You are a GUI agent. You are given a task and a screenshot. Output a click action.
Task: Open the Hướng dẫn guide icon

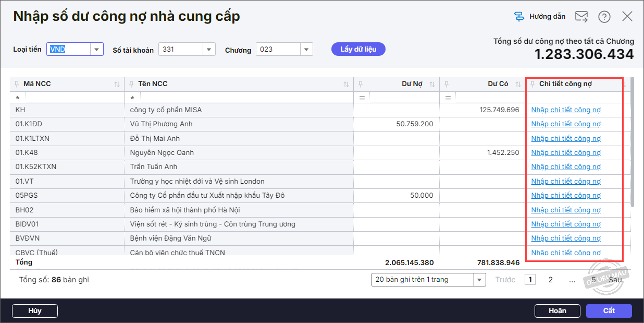[x=519, y=17]
